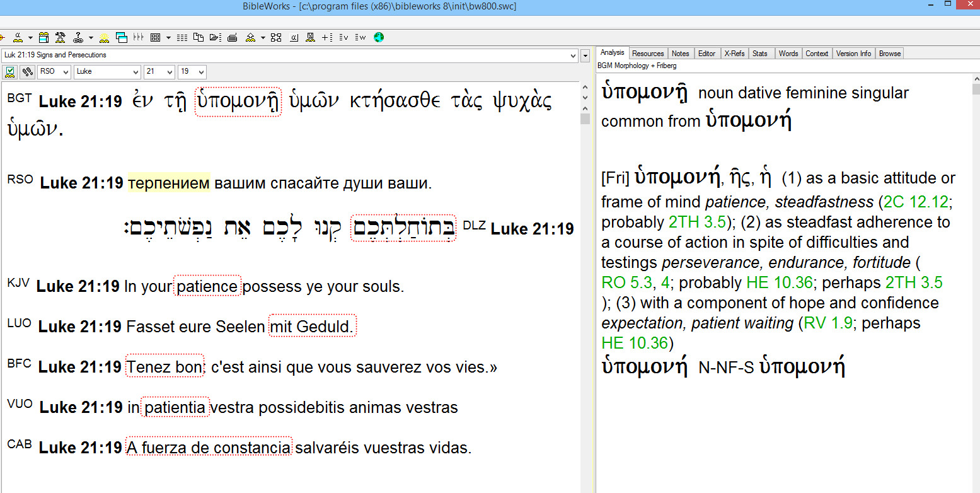
Task: Open the Words tab
Action: (x=788, y=54)
